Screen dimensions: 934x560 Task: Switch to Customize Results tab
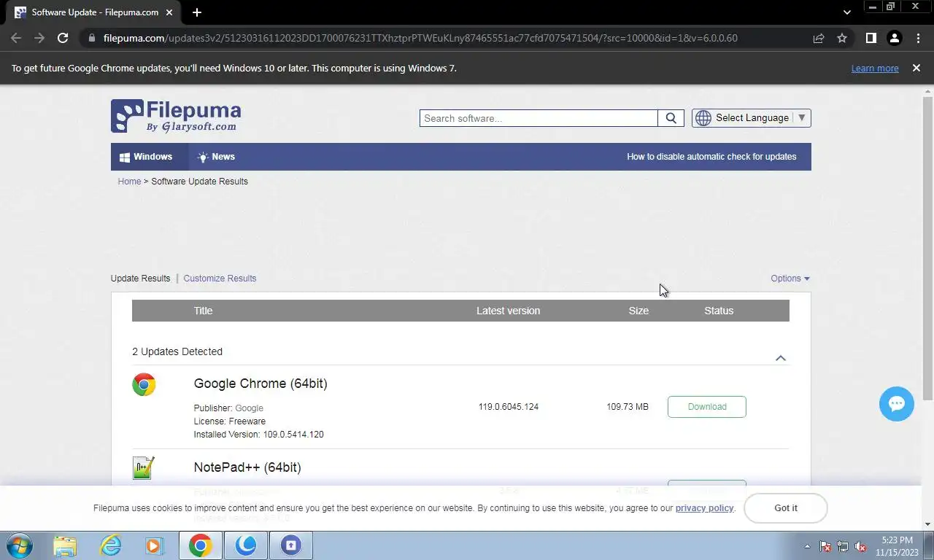click(x=220, y=279)
